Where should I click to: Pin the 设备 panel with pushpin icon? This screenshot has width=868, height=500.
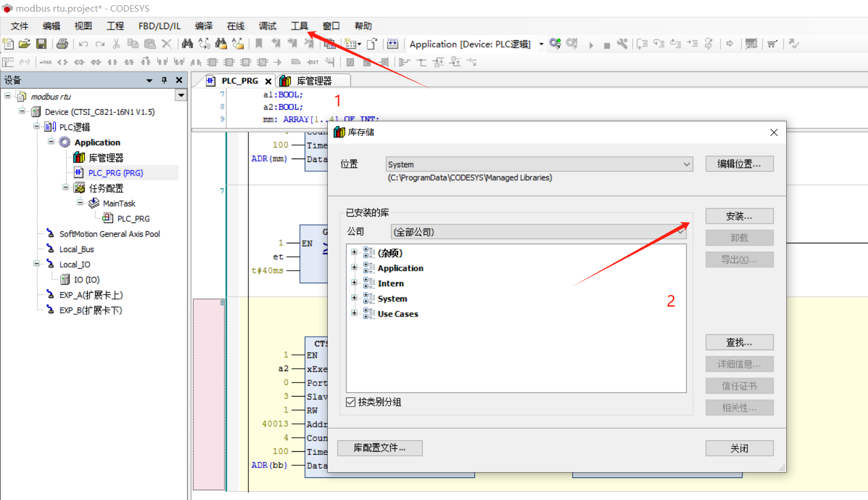pos(164,80)
